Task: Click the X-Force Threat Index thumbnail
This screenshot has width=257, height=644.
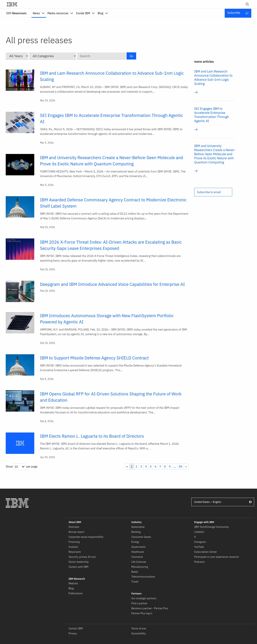Action: click(20, 249)
